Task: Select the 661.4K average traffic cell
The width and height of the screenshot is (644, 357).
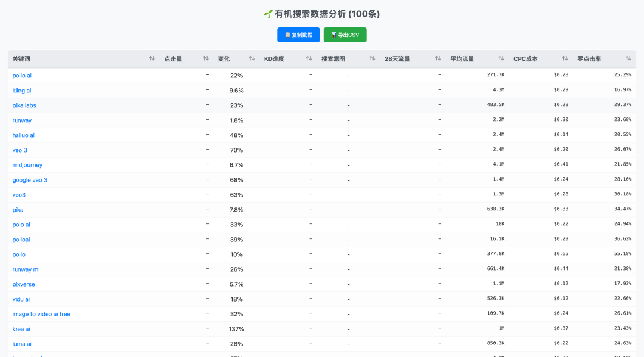Action: [496, 268]
